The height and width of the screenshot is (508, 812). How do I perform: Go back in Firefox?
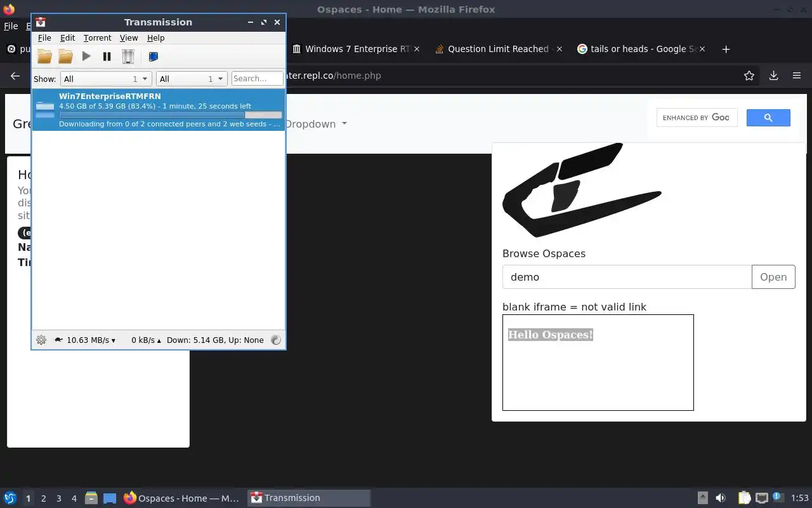15,76
